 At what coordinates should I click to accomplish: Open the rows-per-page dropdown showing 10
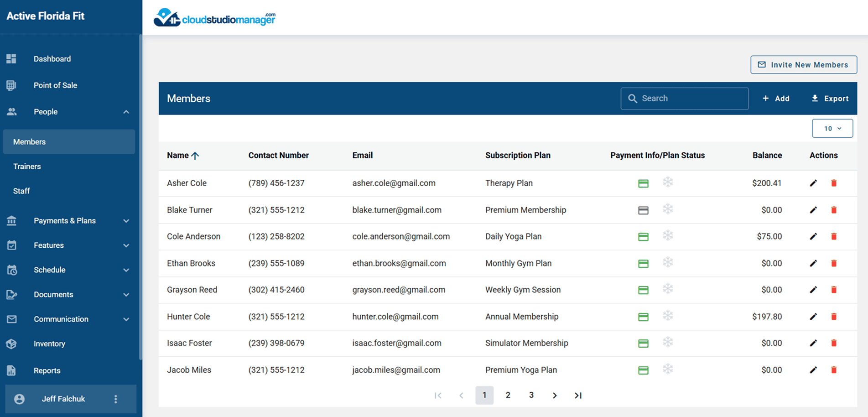tap(832, 129)
